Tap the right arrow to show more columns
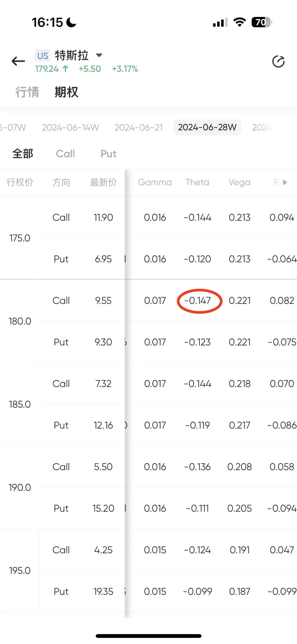297x644 pixels. click(285, 182)
